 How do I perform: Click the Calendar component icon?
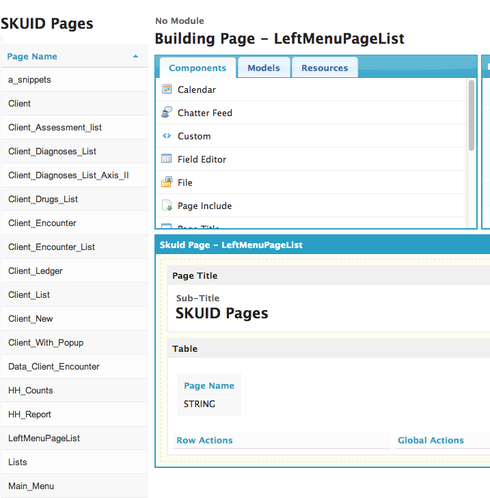coord(167,89)
